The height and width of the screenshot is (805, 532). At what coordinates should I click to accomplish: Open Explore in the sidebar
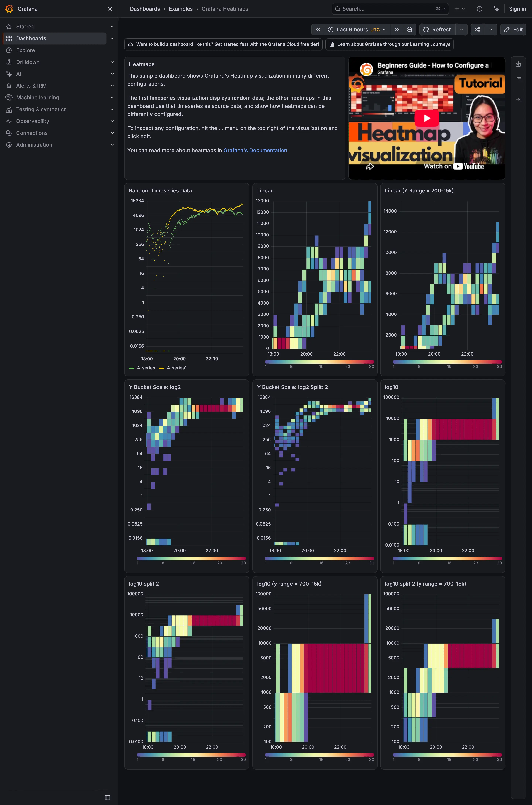click(x=25, y=50)
